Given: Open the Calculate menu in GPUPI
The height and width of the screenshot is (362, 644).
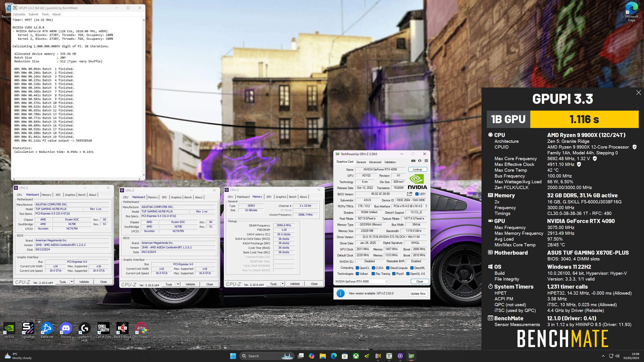Looking at the screenshot, I should (19, 14).
